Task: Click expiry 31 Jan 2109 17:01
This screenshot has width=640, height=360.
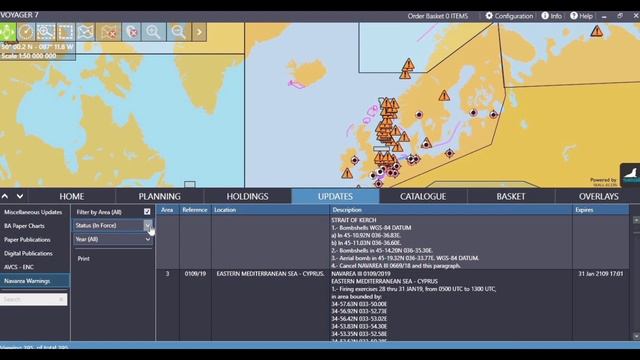Action: [x=600, y=274]
